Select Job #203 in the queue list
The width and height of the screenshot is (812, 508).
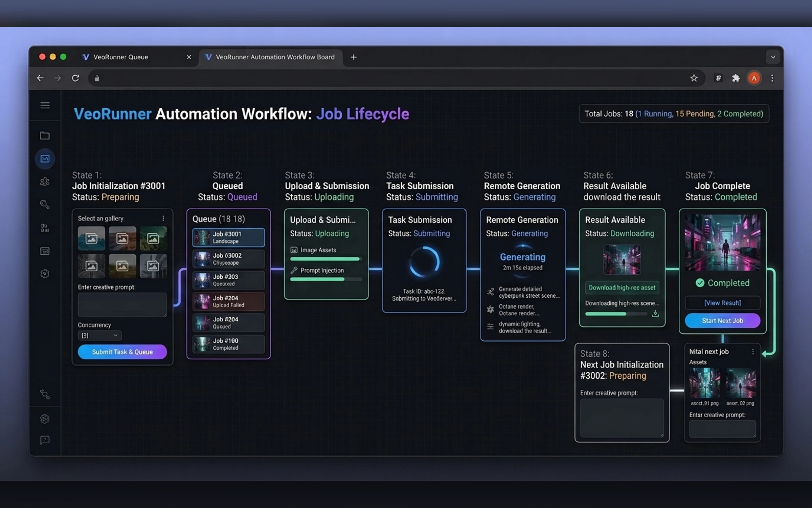[x=228, y=280]
